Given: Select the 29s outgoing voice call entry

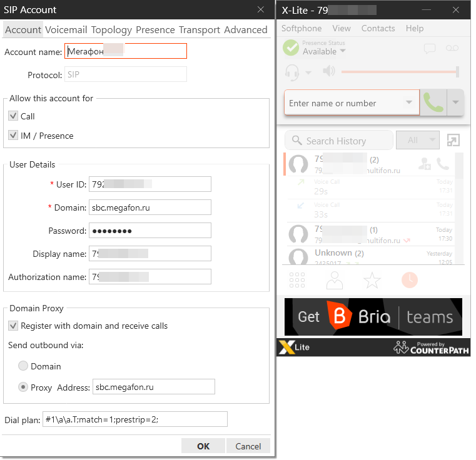Looking at the screenshot, I should (371, 187).
